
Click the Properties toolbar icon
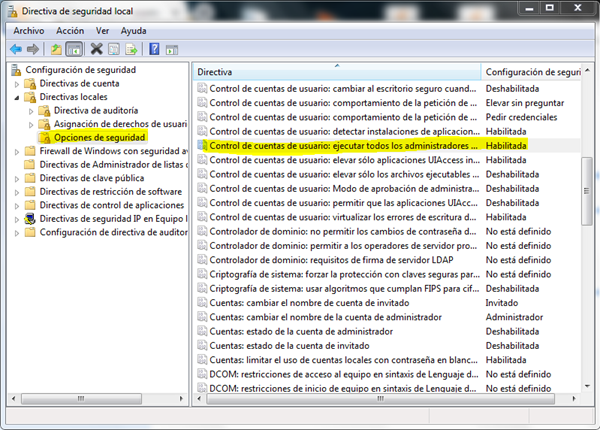pos(115,48)
